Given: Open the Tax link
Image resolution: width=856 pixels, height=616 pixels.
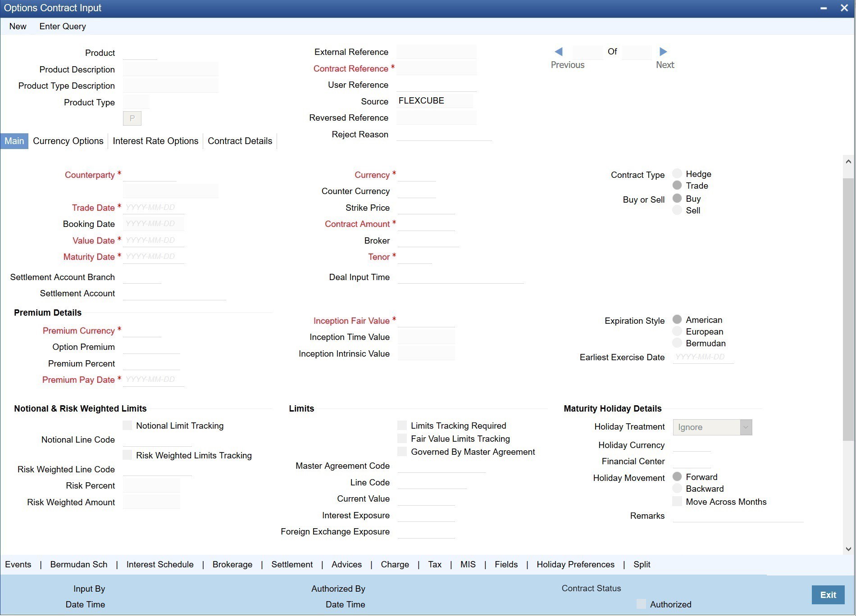Looking at the screenshot, I should pyautogui.click(x=435, y=564).
